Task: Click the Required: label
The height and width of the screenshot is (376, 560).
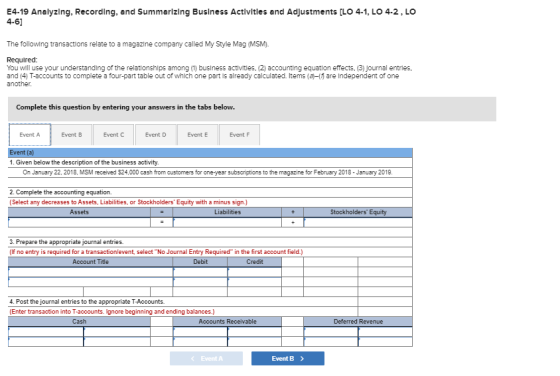Action: [x=22, y=60]
